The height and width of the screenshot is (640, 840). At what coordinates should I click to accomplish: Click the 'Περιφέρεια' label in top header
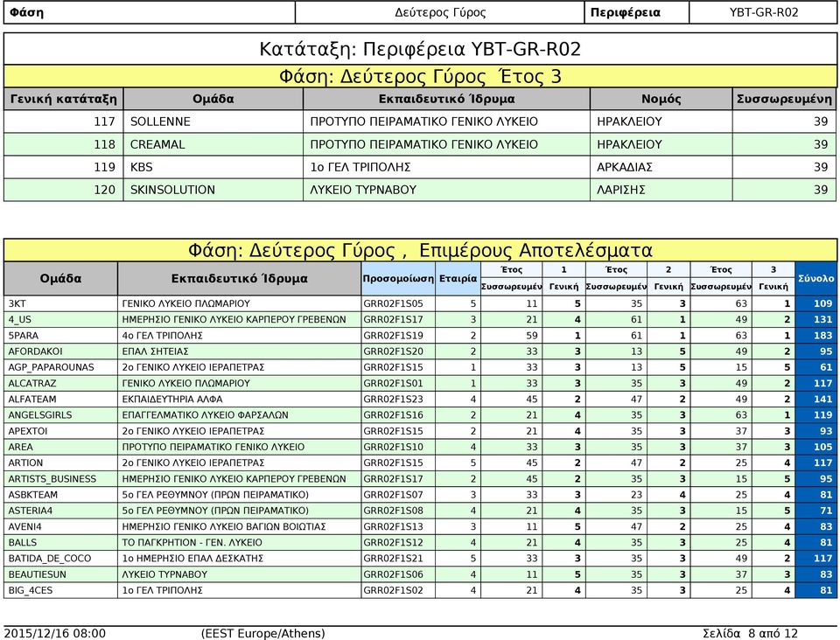(x=625, y=12)
